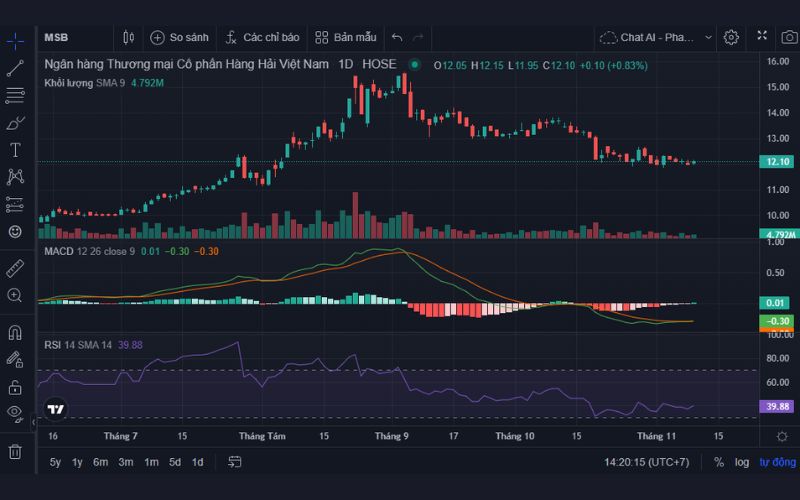This screenshot has width=800, height=500.
Task: Choose the brush drawing tool
Action: tap(15, 123)
